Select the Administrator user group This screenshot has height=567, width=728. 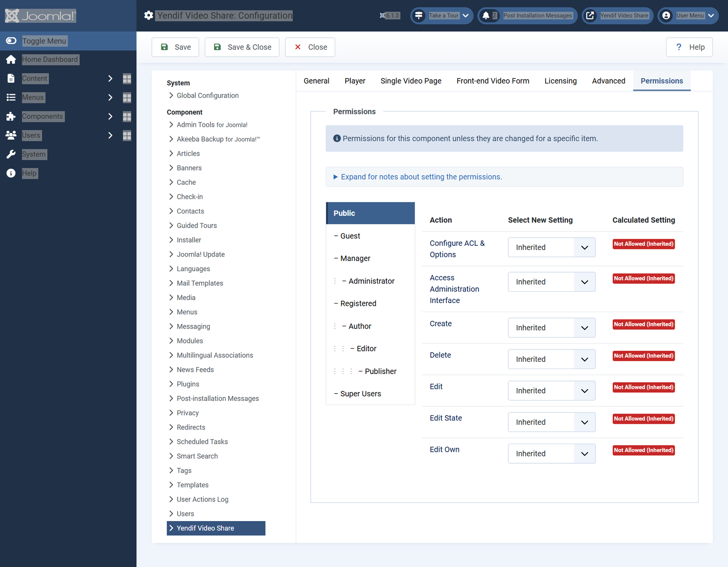[x=370, y=281]
